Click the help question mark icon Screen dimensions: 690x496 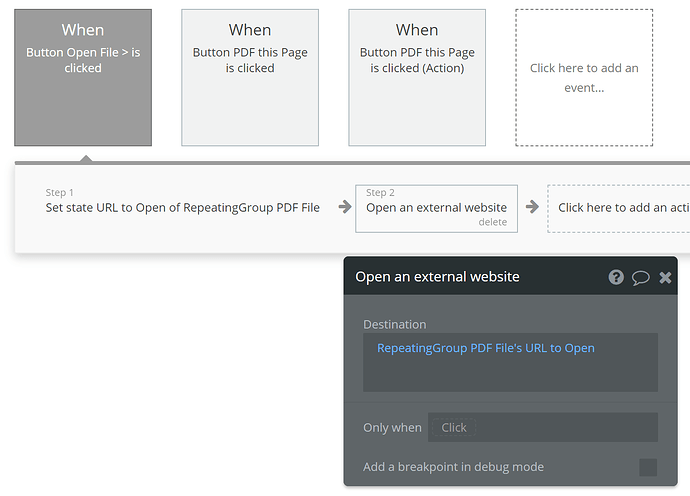pyautogui.click(x=616, y=277)
